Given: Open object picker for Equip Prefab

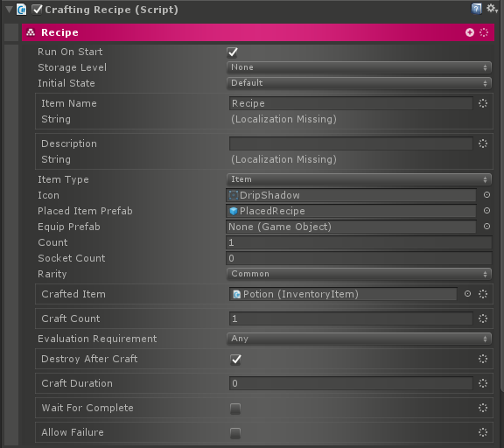Looking at the screenshot, I should [x=486, y=227].
